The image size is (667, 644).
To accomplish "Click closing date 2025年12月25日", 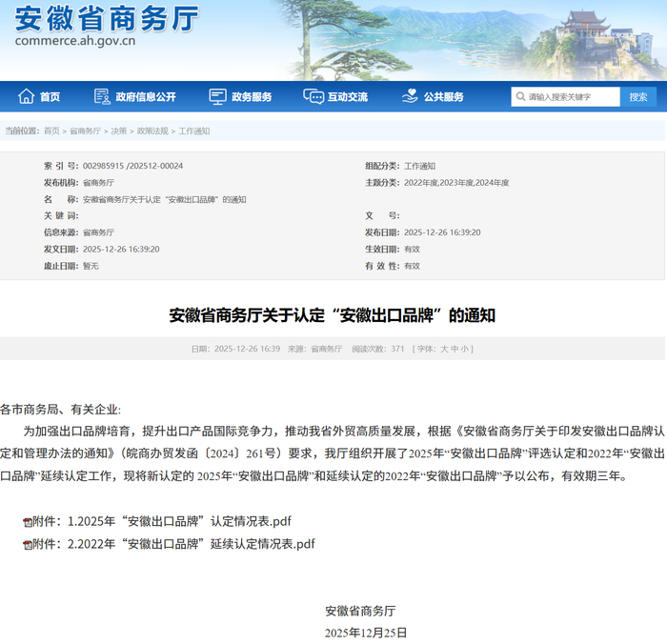I will pyautogui.click(x=366, y=633).
